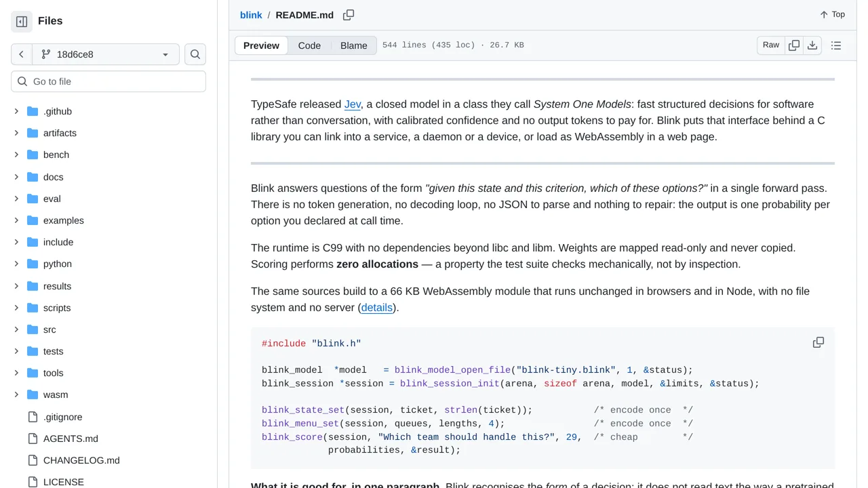Click the Raw button
This screenshot has width=868, height=488.
[771, 45]
